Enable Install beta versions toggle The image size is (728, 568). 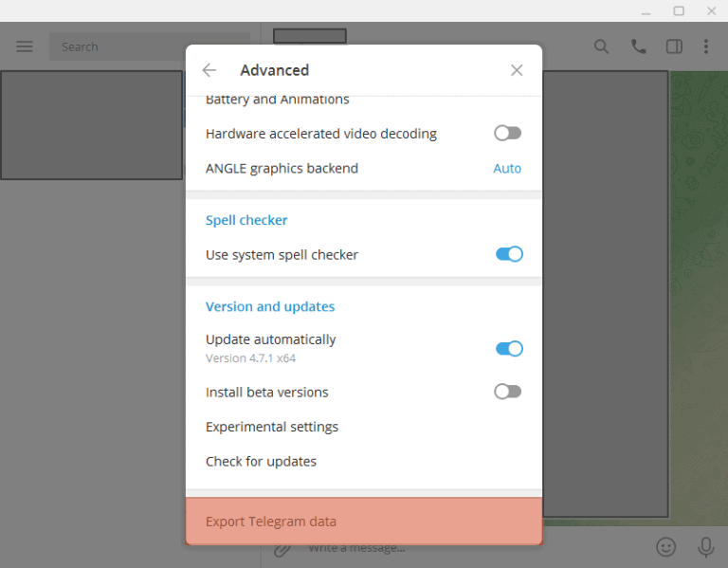tap(507, 392)
